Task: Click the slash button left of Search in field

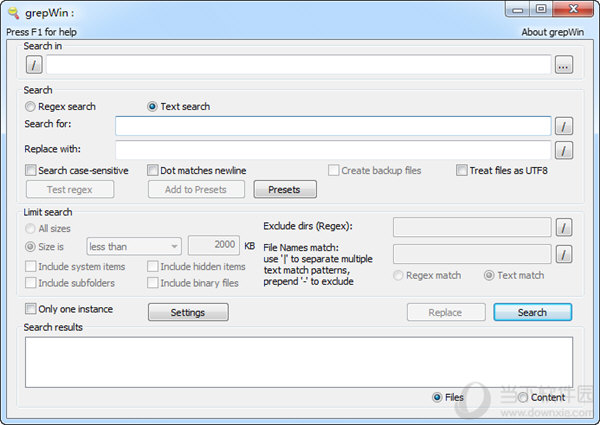Action: tap(34, 65)
